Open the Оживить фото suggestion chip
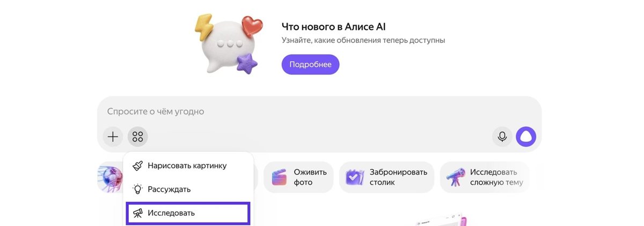 point(298,177)
